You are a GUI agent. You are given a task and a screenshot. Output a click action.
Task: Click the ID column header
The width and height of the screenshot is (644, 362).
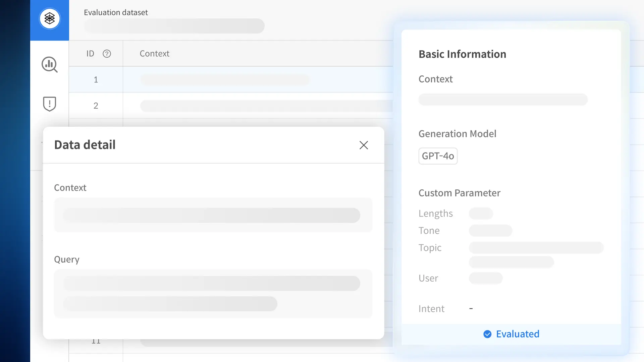90,54
